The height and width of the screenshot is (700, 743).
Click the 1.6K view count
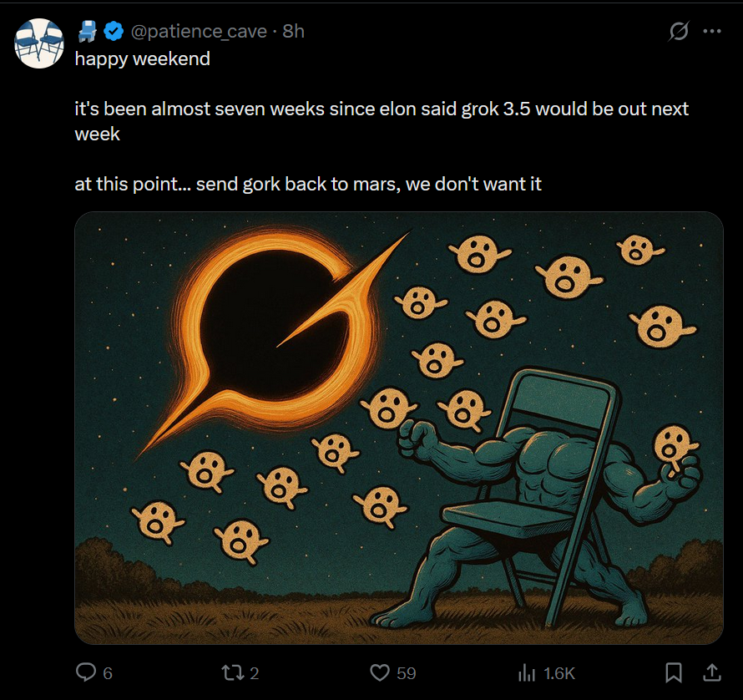[x=559, y=673]
